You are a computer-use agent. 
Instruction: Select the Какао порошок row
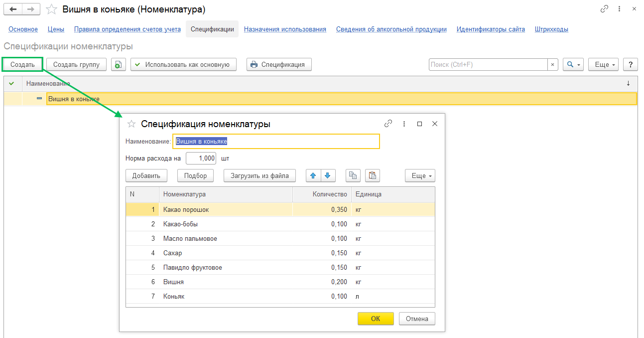280,209
